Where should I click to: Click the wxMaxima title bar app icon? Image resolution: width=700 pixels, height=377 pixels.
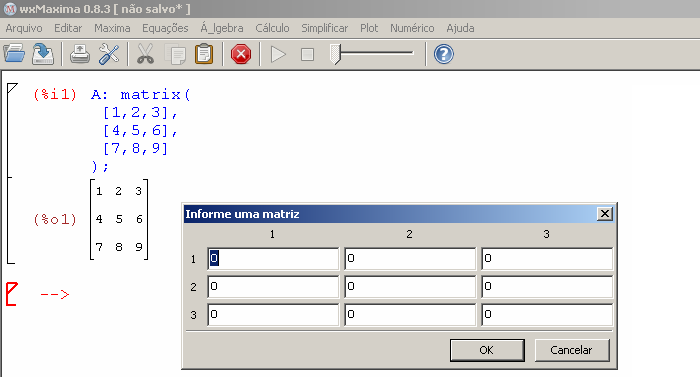pos(9,9)
